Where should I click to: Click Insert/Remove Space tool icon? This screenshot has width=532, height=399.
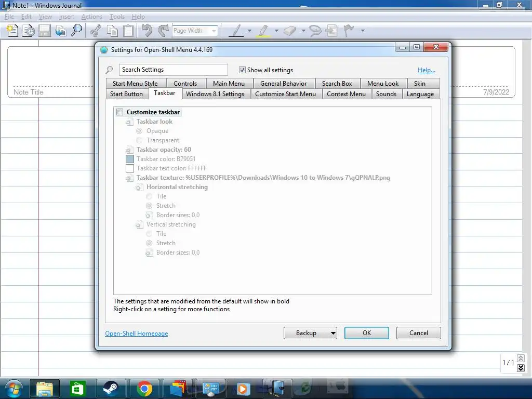pos(331,31)
